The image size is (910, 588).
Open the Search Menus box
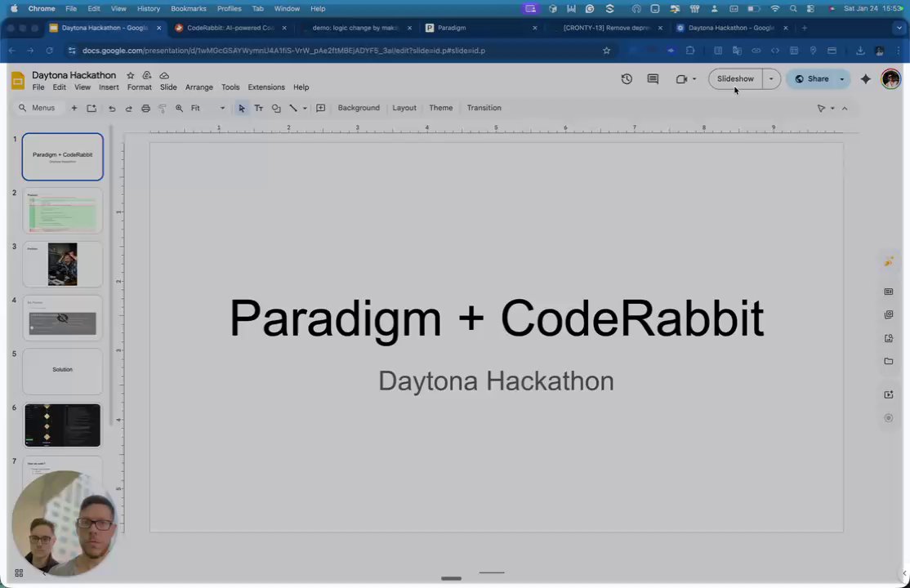click(x=37, y=108)
